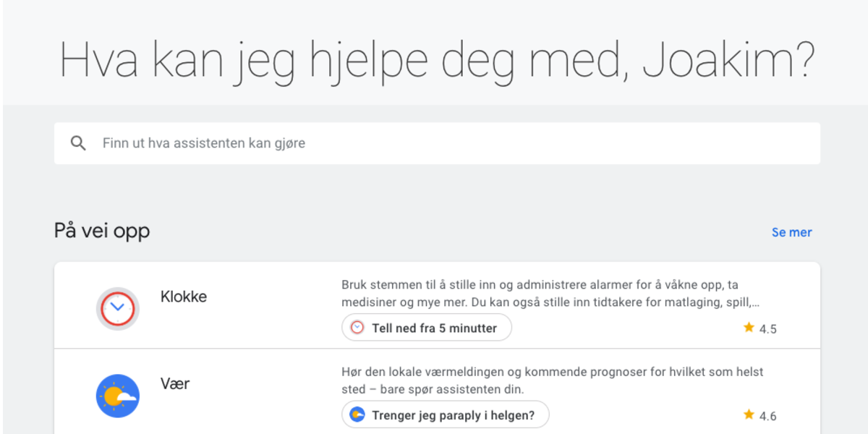Click the 4.5 rating number
The width and height of the screenshot is (868, 434).
tap(768, 329)
